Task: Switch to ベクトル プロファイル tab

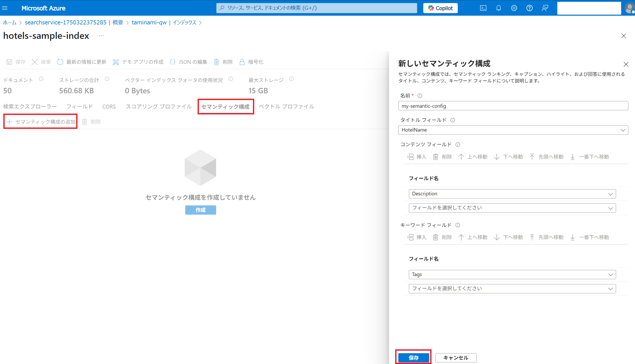Action: (x=286, y=106)
